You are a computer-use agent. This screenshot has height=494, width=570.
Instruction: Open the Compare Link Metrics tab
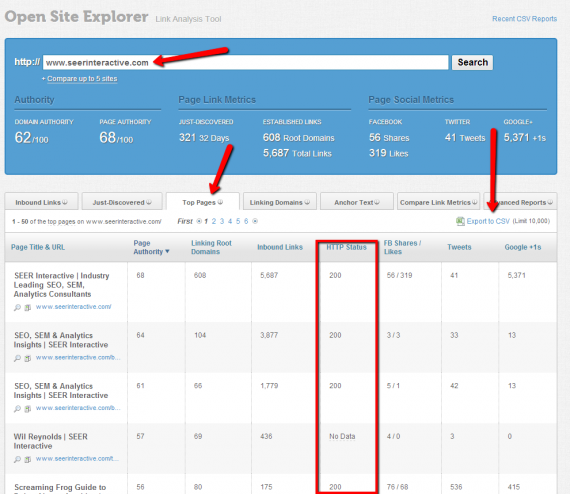438,201
